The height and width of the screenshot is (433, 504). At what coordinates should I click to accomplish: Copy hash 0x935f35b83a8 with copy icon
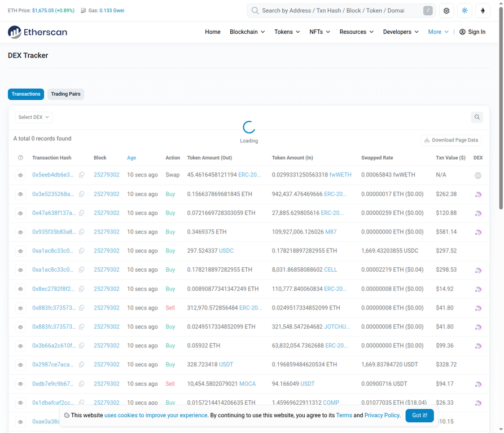82,232
